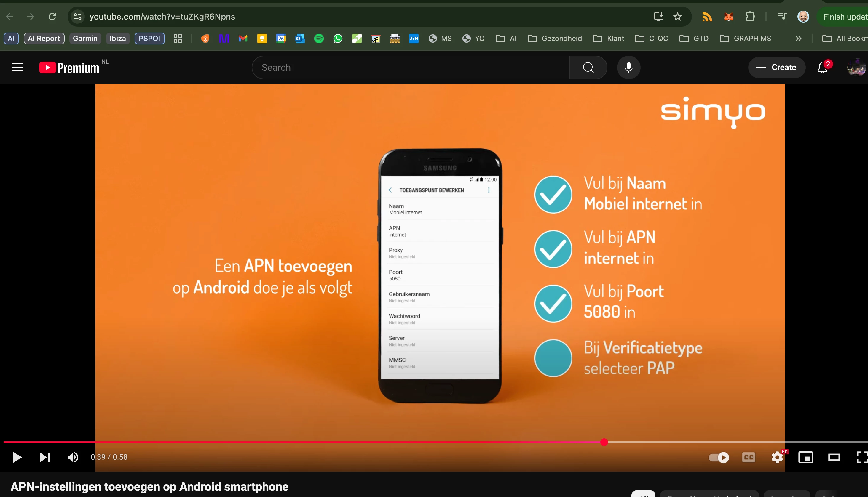Bookmark this page with the star
The height and width of the screenshot is (497, 868).
(678, 17)
